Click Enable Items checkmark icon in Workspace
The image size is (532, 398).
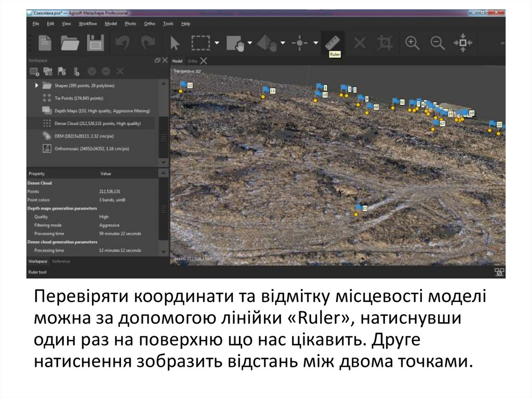(92, 72)
